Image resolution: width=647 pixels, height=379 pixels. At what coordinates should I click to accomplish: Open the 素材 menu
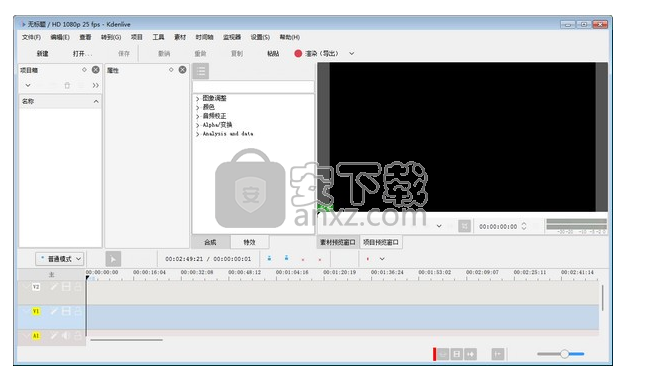(x=180, y=37)
